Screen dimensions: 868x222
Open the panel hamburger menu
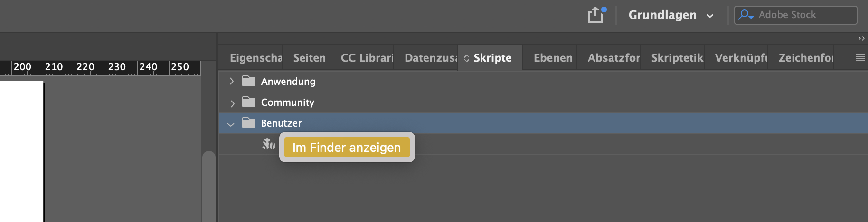[x=860, y=57]
